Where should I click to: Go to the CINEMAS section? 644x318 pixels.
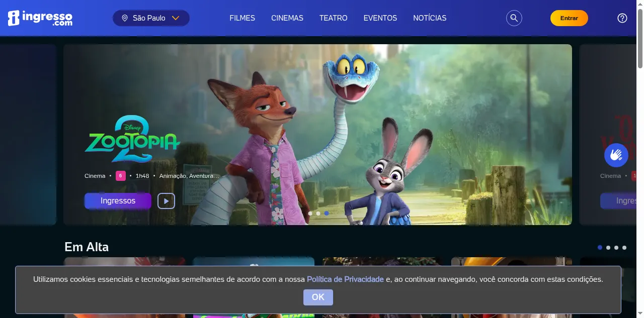click(287, 18)
